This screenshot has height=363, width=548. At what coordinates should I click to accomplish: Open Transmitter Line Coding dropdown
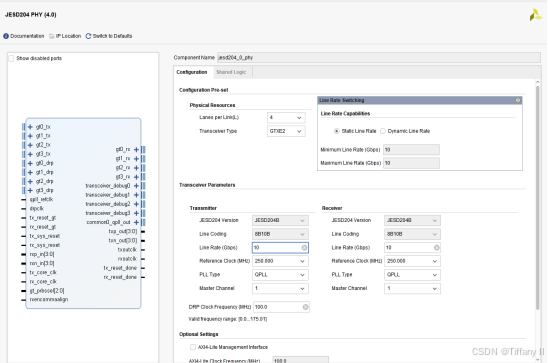(x=280, y=234)
